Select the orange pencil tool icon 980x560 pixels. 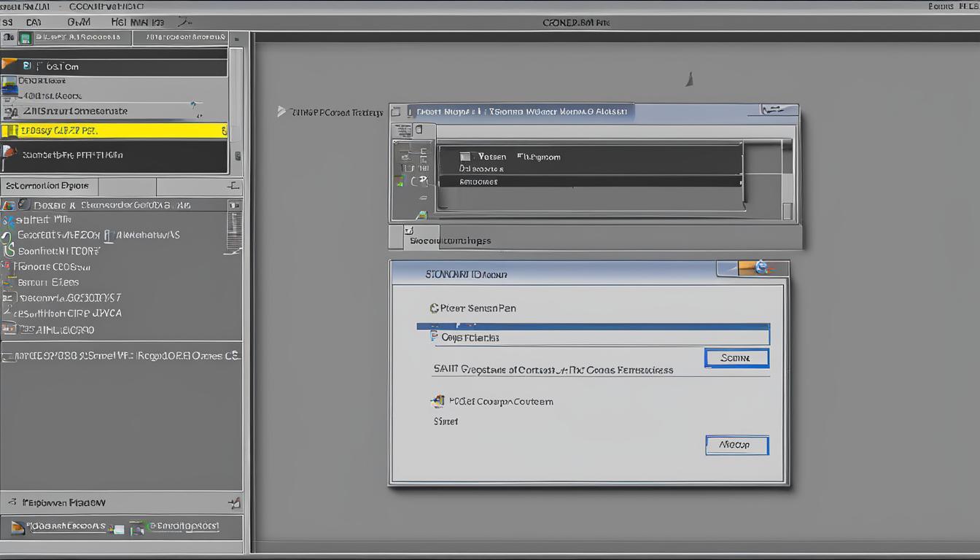9,66
